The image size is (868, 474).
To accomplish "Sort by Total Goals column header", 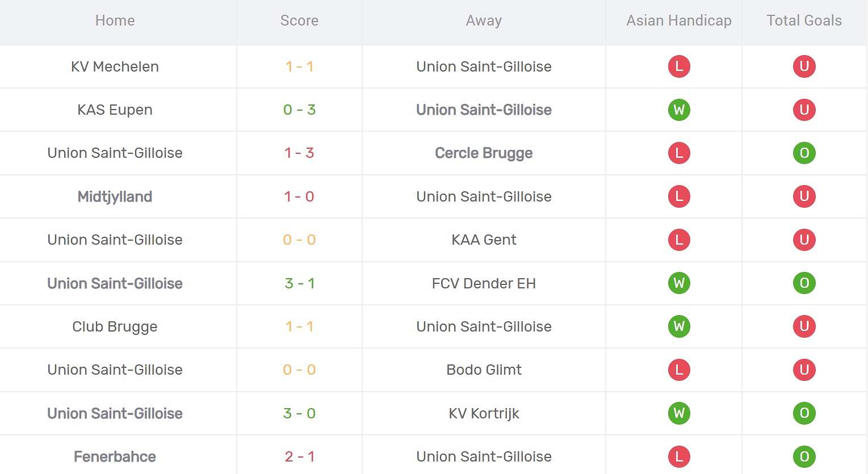I will [804, 21].
